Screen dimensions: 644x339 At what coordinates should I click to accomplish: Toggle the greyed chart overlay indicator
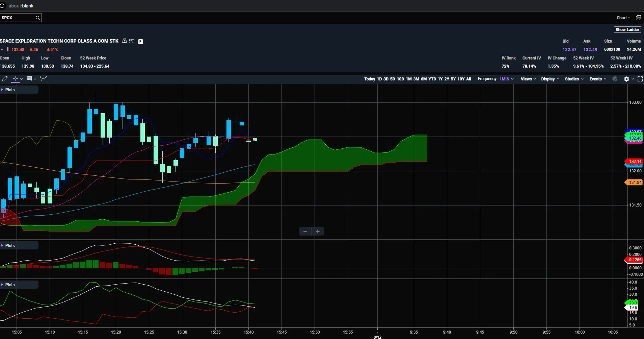pos(615,79)
